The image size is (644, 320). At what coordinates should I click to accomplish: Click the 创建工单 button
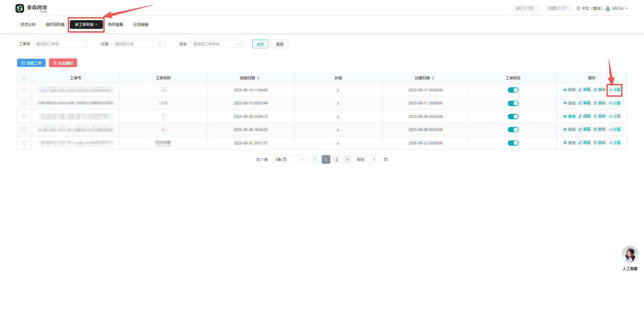click(x=31, y=63)
